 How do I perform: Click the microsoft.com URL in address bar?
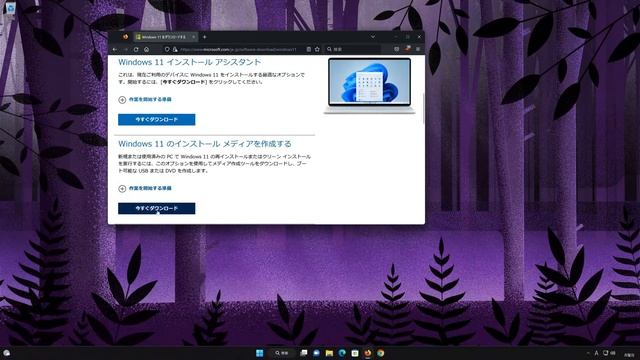point(238,49)
